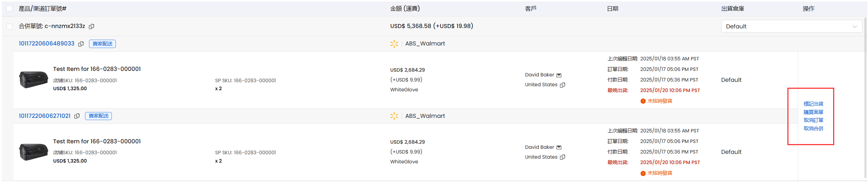Tick the select-all checkbox in table header
The height and width of the screenshot is (183, 868).
point(9,8)
